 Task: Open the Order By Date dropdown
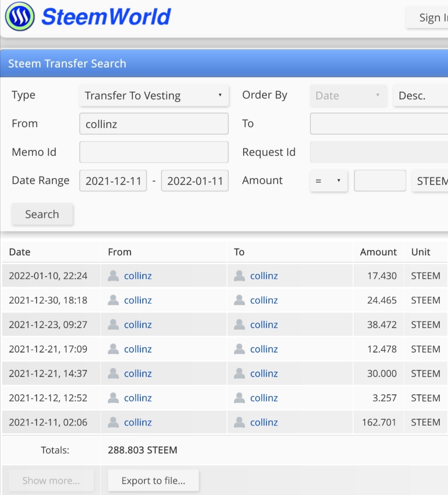[x=348, y=95]
